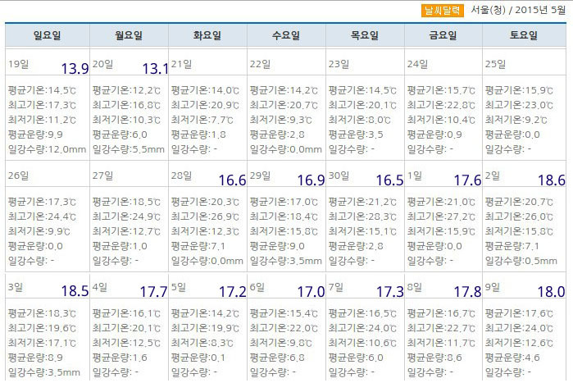Click 일강수량:0.5mm in the 2일 cell
Image resolution: width=573 pixels, height=392 pixels.
(x=521, y=261)
